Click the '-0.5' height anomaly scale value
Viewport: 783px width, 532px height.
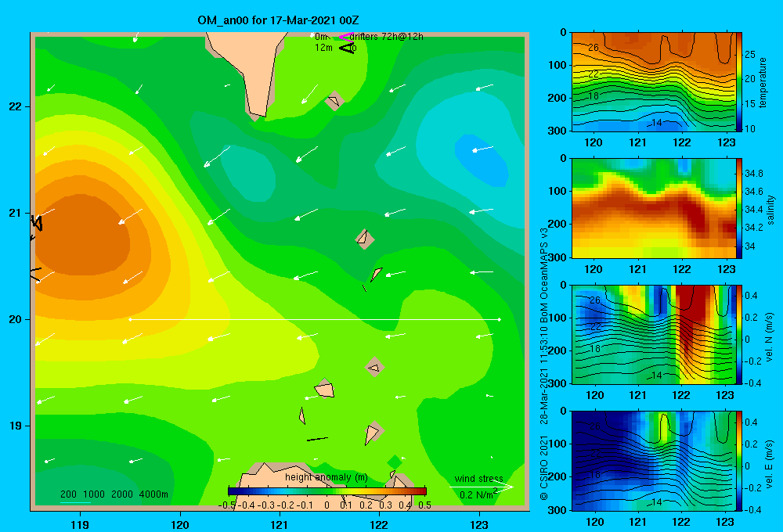click(x=227, y=505)
